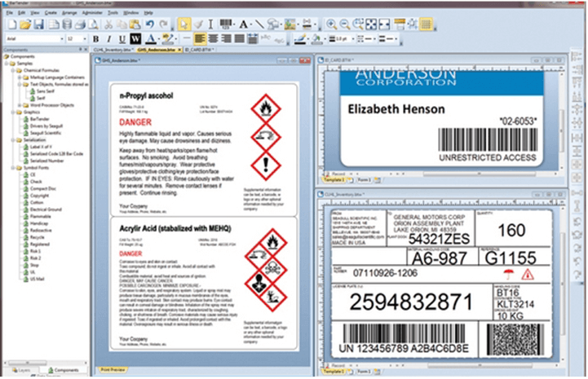Toggle Italic formatting
Image resolution: width=588 pixels, height=379 pixels.
[x=108, y=38]
